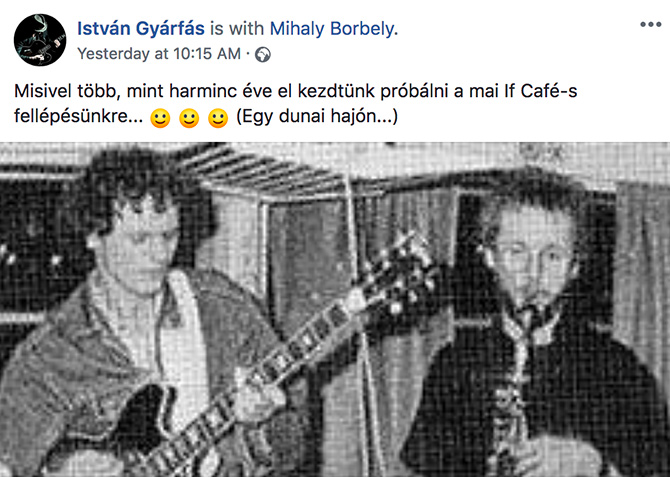Click the third smiley emoji
The width and height of the screenshot is (670, 477).
218,118
